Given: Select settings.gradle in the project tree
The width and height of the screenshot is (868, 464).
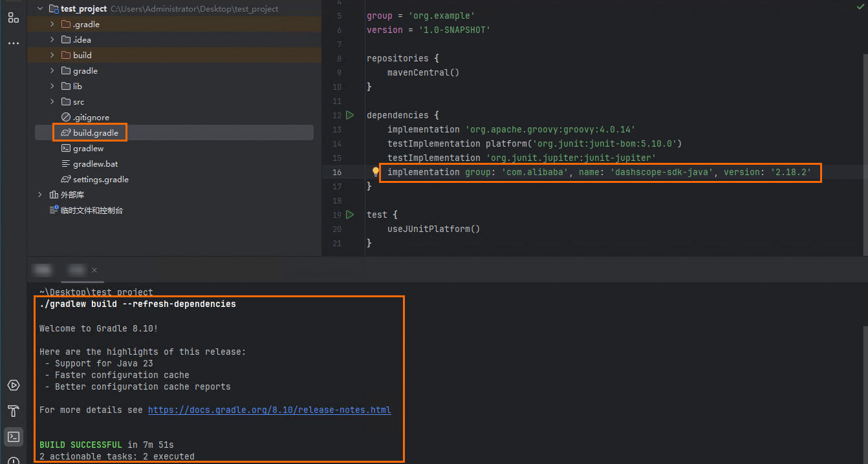Looking at the screenshot, I should coord(100,180).
